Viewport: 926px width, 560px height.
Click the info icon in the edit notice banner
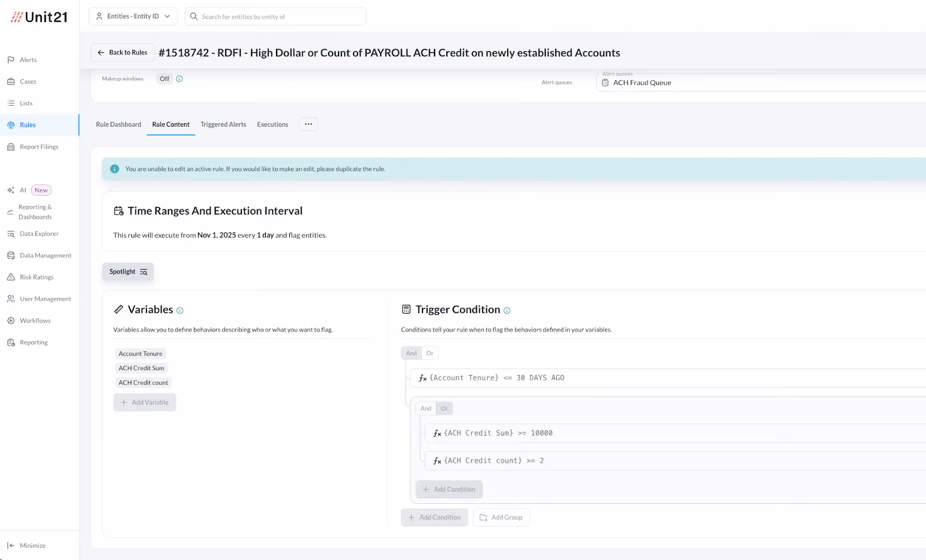click(115, 169)
